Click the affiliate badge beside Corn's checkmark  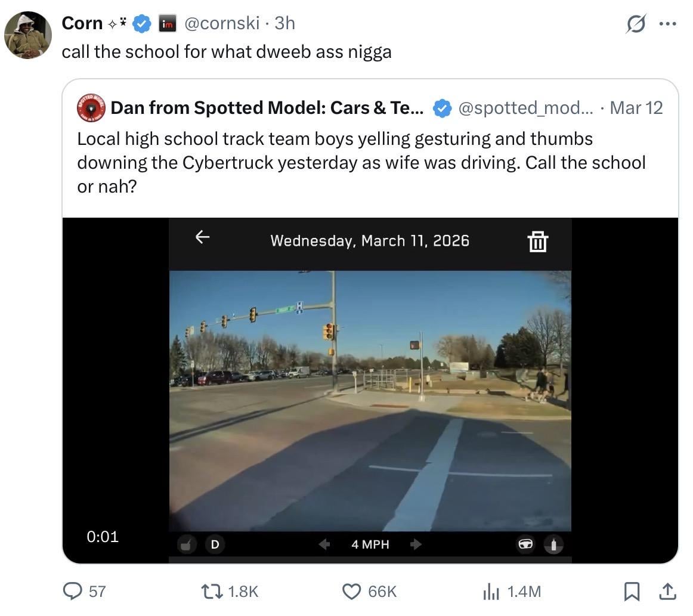point(166,24)
